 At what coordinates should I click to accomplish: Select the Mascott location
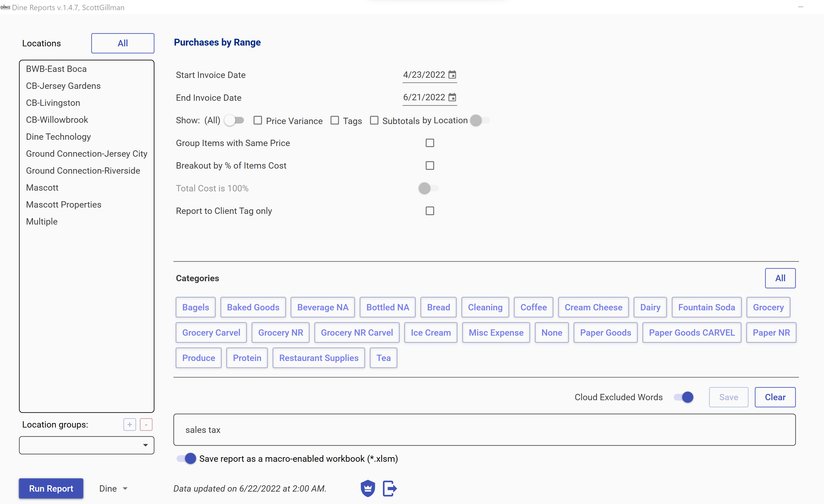coord(87,188)
